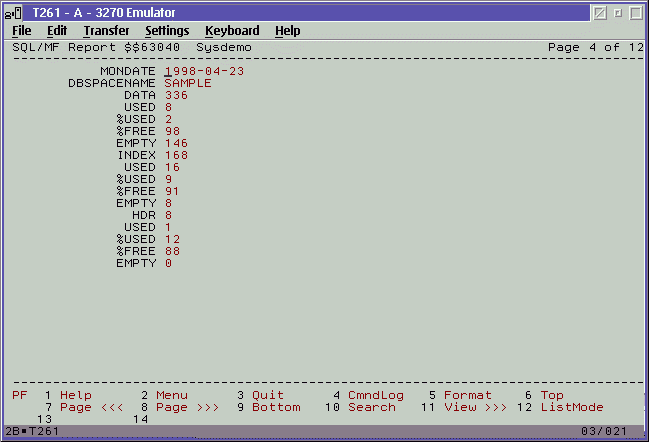The image size is (649, 442).
Task: Open the Help menu
Action: (288, 31)
